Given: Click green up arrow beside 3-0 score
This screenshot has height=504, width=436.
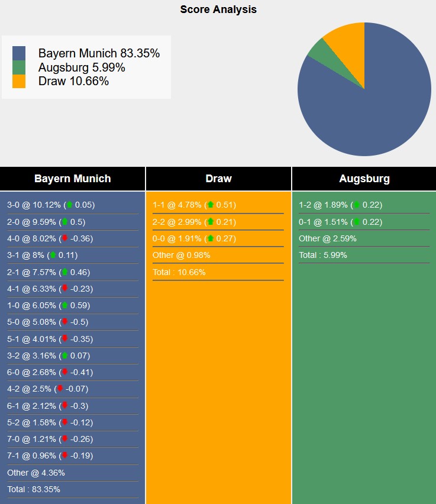Looking at the screenshot, I should click(70, 205).
